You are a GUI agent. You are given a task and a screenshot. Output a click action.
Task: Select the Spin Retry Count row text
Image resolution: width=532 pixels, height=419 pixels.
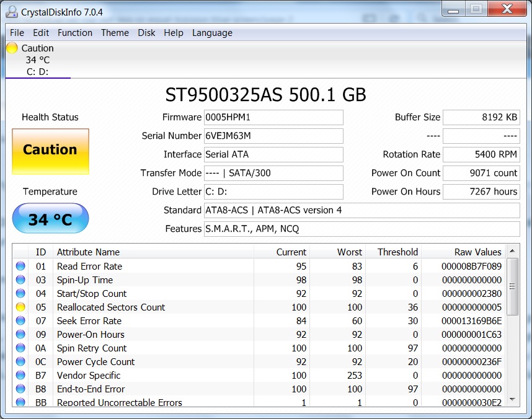click(92, 348)
